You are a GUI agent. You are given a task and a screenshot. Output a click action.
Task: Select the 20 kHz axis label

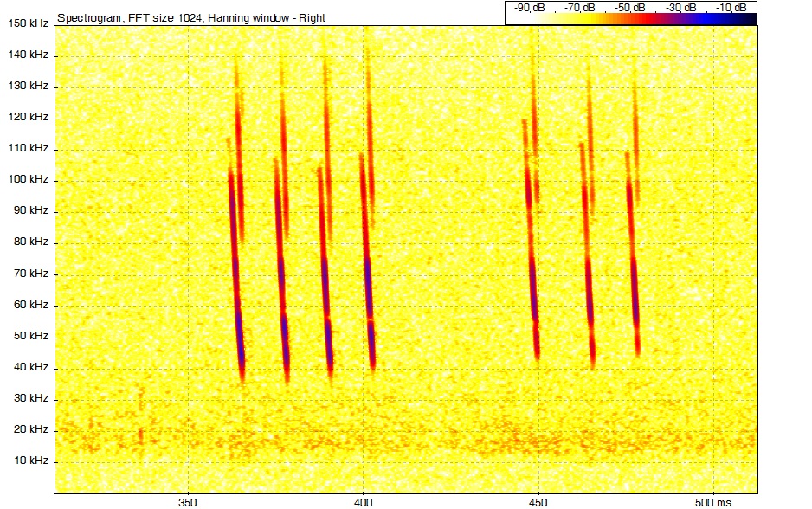point(30,428)
